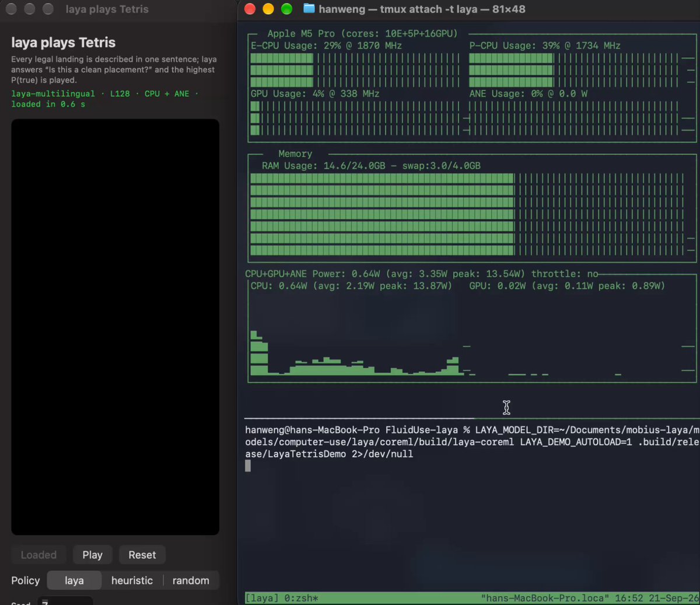Click the "hanweng@hans-MacBook-Pro FluidUse-laya %" shell prompt

tap(357, 430)
